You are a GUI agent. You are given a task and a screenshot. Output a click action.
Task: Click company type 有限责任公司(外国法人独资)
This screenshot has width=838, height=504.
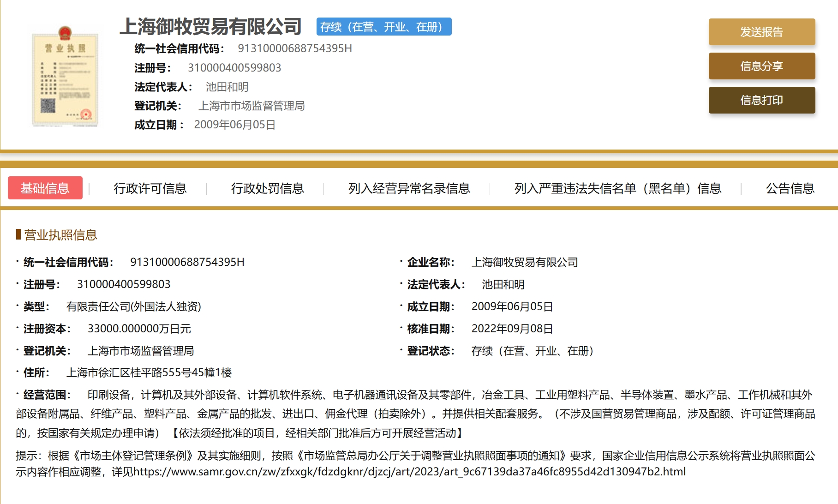tap(134, 306)
